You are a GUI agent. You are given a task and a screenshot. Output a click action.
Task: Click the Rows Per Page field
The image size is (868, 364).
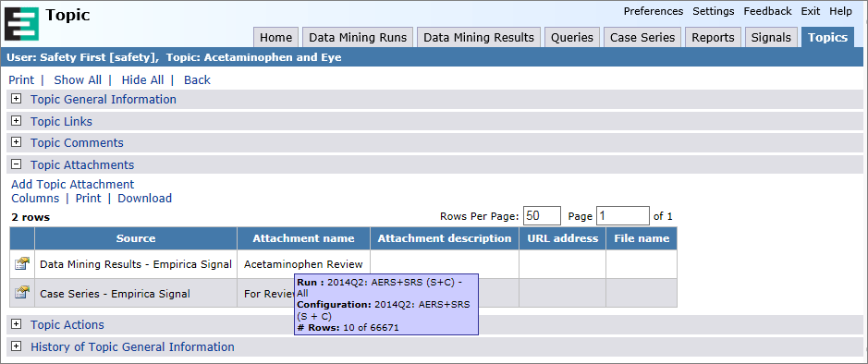[x=542, y=216]
